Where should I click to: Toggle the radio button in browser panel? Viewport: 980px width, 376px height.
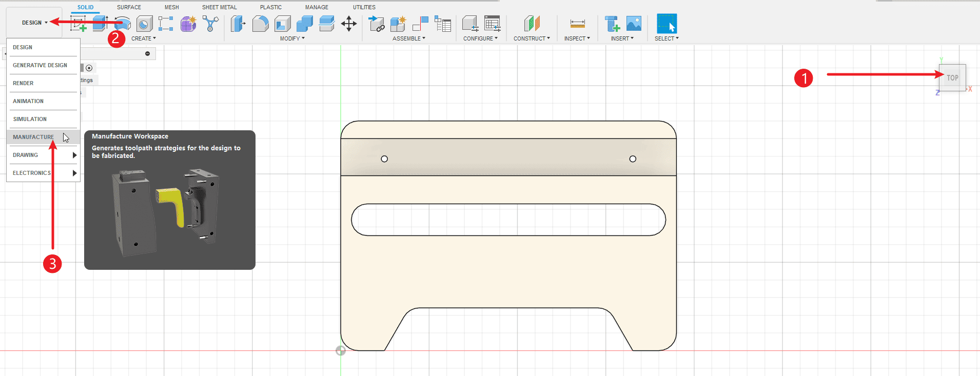pyautogui.click(x=89, y=68)
